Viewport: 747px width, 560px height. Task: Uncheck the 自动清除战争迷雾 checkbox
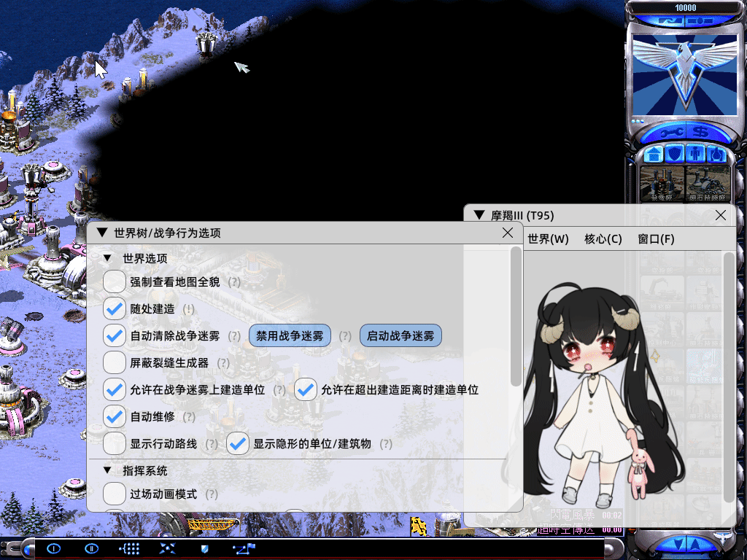point(115,335)
